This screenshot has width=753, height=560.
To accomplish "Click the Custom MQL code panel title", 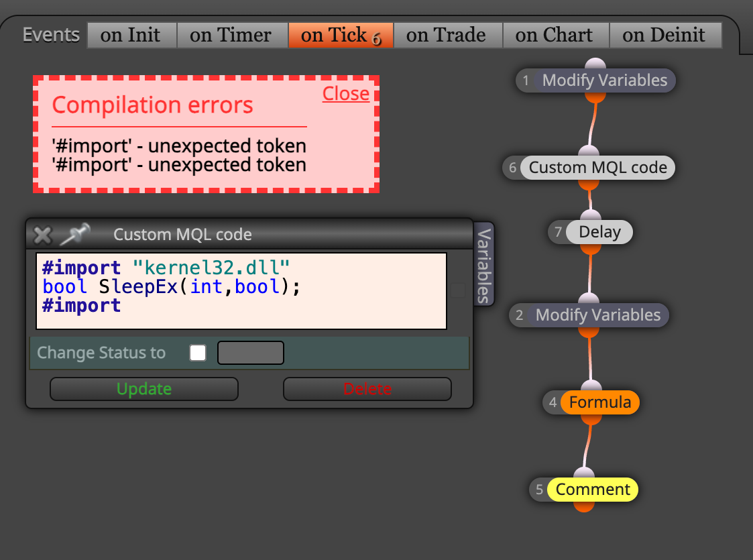I will [182, 234].
